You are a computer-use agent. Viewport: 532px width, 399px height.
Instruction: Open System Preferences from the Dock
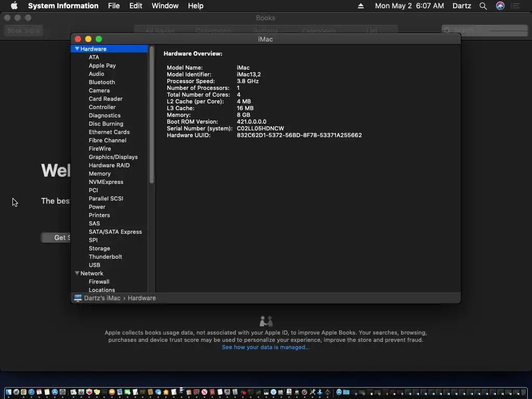[63, 392]
